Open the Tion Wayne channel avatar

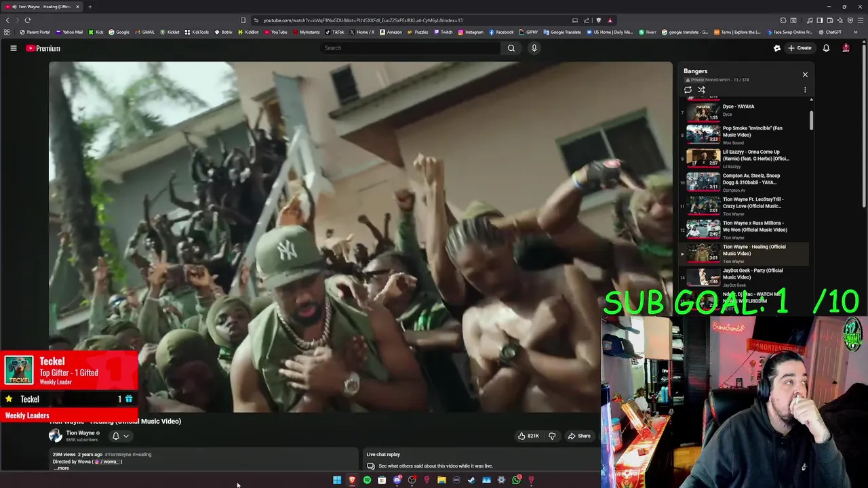click(56, 436)
